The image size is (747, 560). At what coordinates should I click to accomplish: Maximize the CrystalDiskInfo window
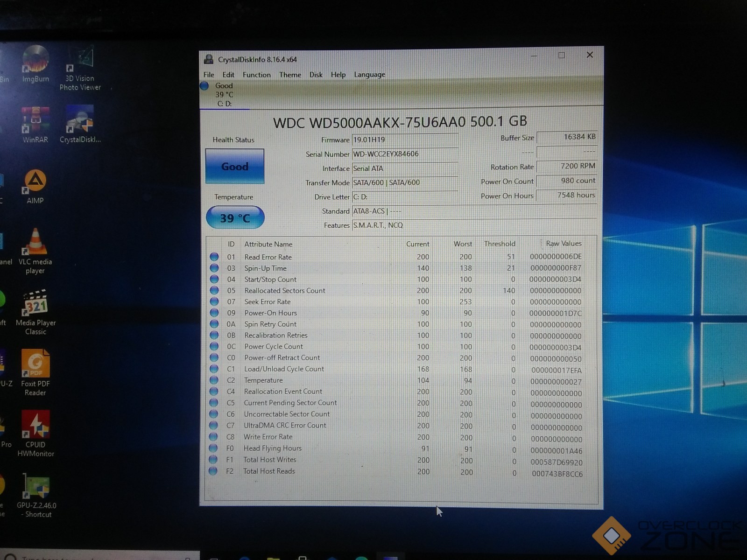562,55
